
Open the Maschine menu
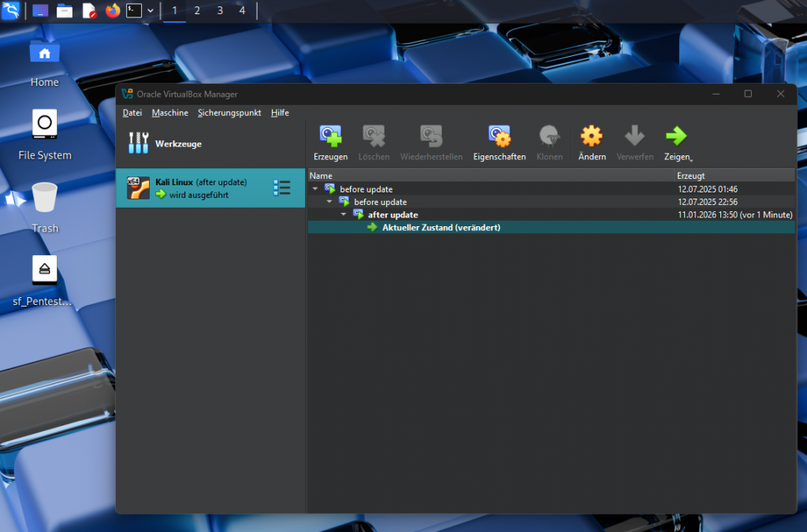170,113
